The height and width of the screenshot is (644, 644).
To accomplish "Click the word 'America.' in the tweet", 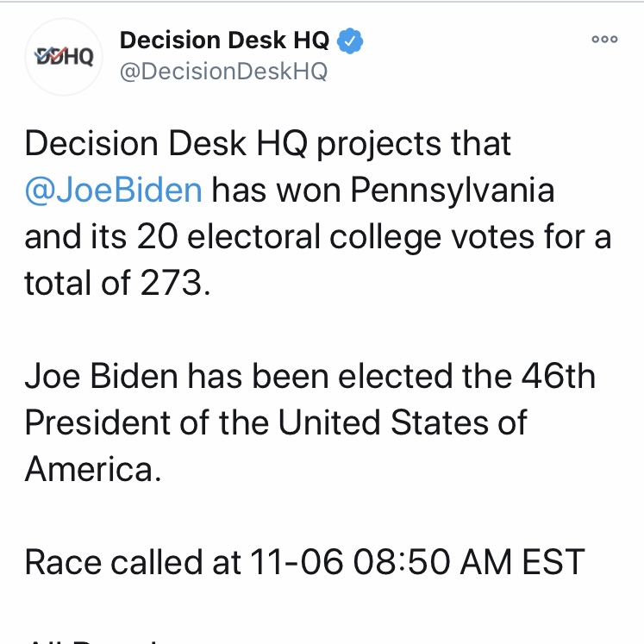I will 93,470.
